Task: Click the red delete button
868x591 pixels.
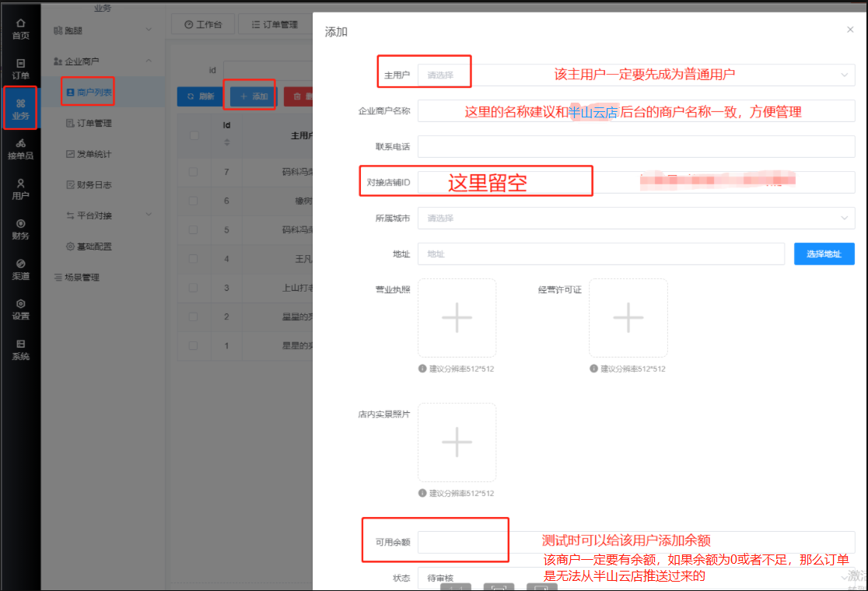Action: (299, 96)
